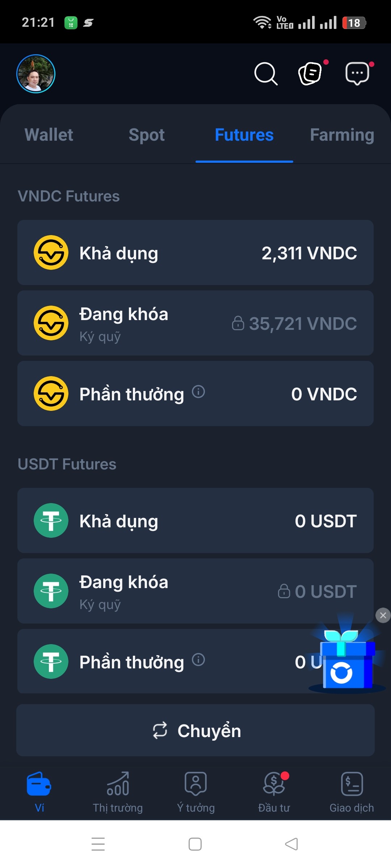Viewport: 391px width, 868px height.
Task: Tap the news cards icon
Action: (310, 73)
